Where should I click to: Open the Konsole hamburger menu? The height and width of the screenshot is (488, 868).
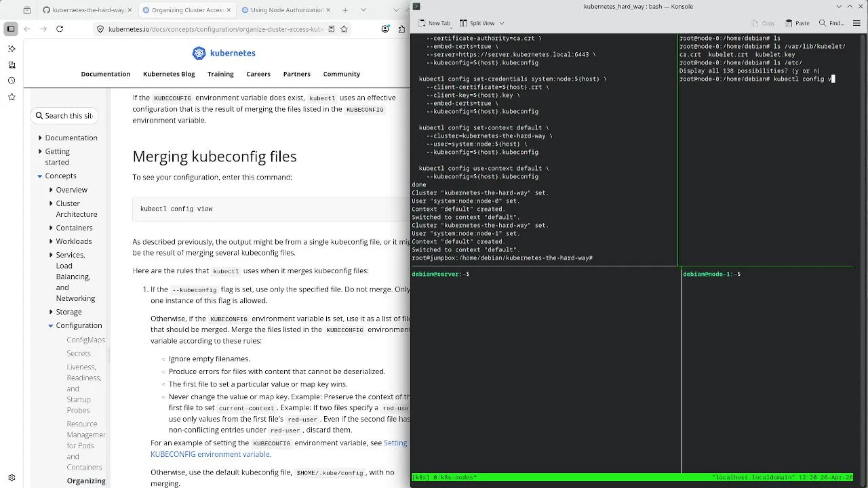coord(857,23)
